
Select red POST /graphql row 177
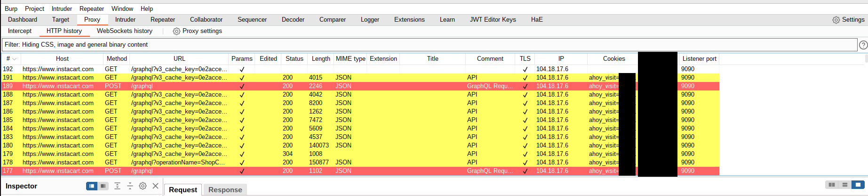(x=360, y=171)
